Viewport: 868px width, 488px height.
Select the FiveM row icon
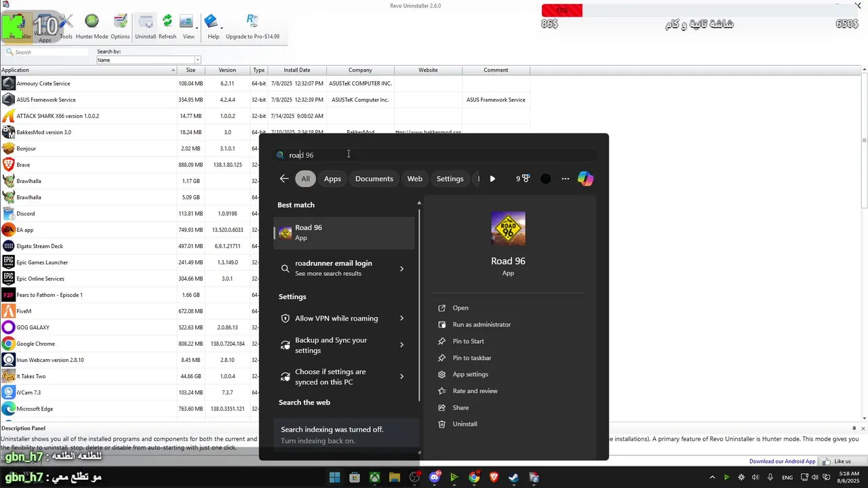pyautogui.click(x=8, y=311)
